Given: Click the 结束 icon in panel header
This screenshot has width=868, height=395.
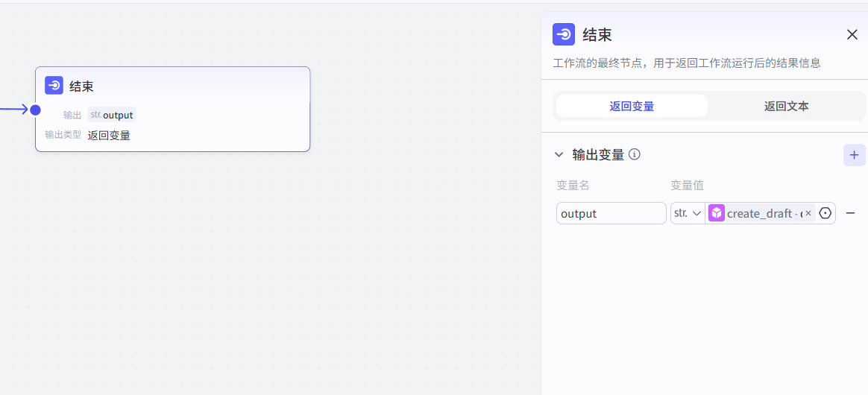Looking at the screenshot, I should point(564,34).
